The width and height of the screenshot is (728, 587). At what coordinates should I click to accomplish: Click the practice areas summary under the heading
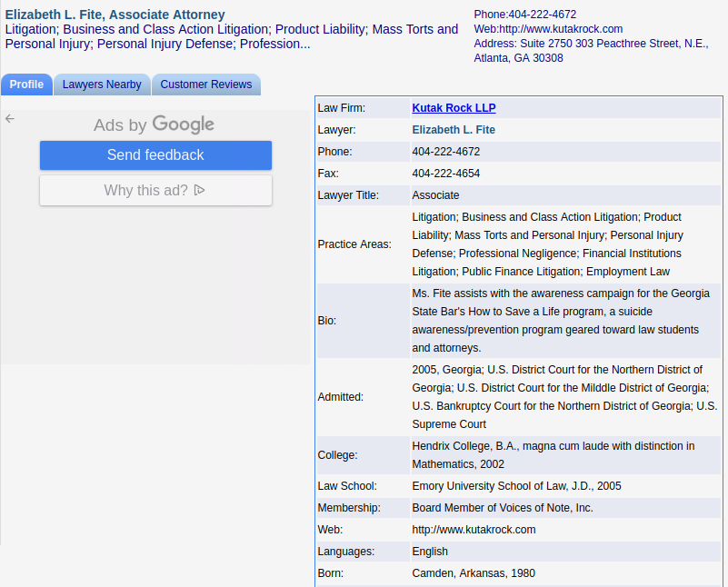232,36
